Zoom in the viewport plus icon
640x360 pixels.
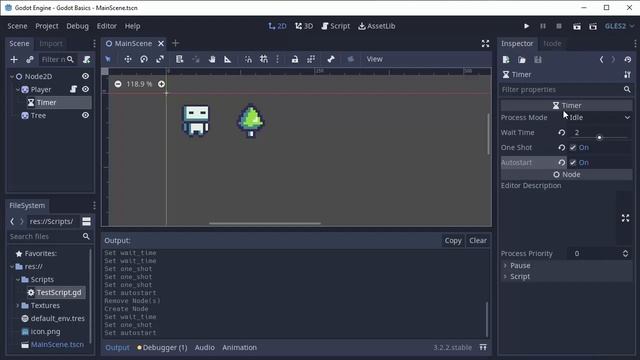click(162, 84)
